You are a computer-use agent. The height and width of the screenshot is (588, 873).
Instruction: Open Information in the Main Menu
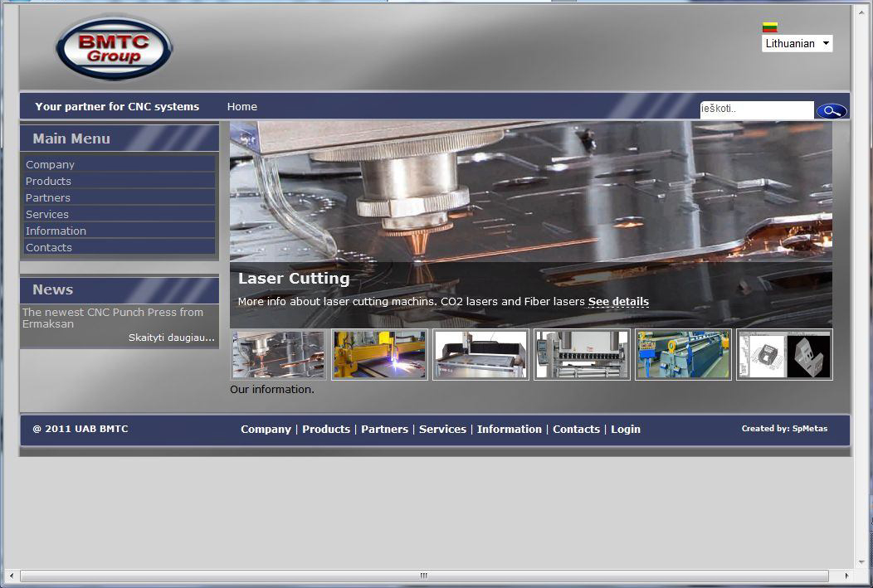click(119, 231)
